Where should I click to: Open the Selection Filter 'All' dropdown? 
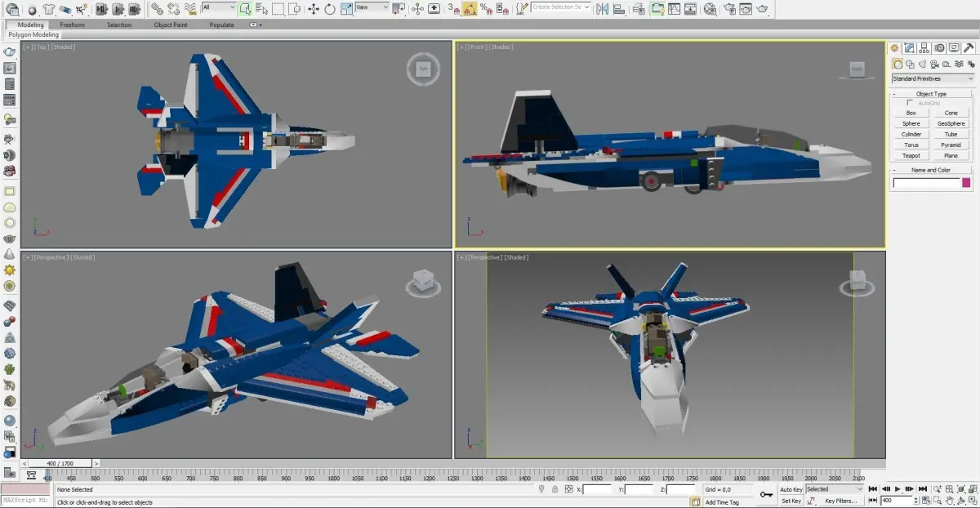point(218,7)
